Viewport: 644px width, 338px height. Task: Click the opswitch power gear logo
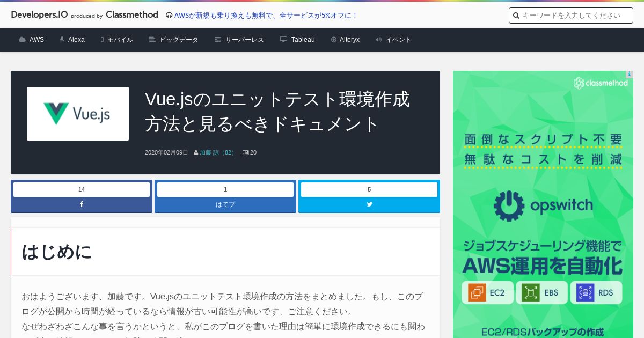(x=509, y=206)
